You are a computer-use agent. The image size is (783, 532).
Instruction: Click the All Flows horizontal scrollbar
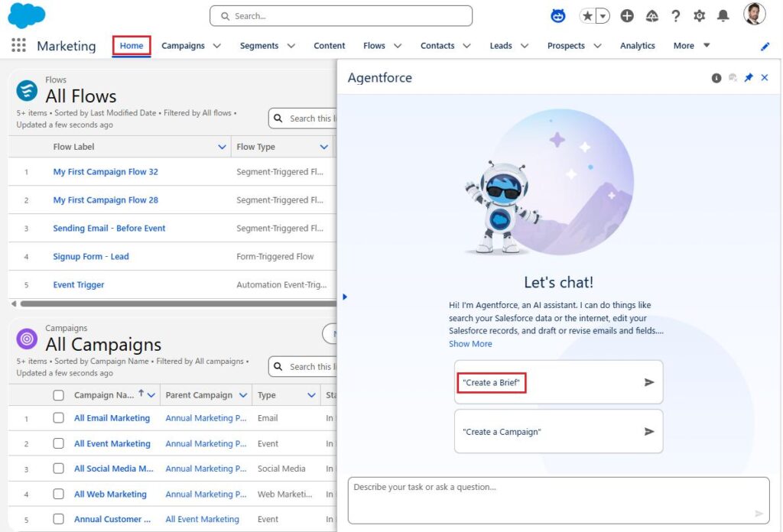pos(178,303)
